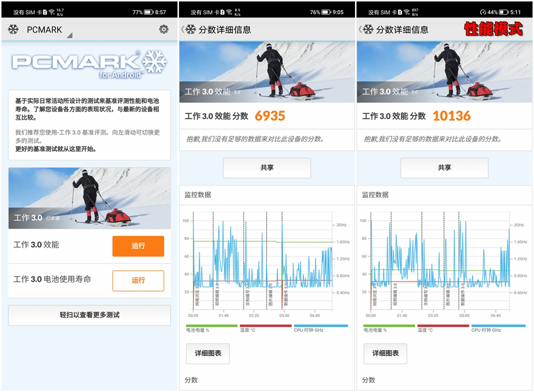The image size is (534, 392).
Task: Tap the skier banner above the 10136 score
Action: [444, 72]
